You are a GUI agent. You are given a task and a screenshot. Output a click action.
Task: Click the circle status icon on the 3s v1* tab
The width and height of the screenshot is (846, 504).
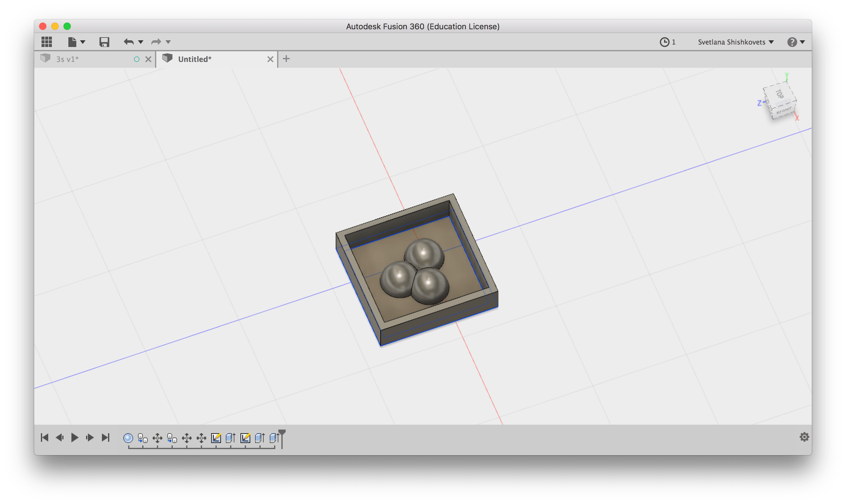pos(137,59)
